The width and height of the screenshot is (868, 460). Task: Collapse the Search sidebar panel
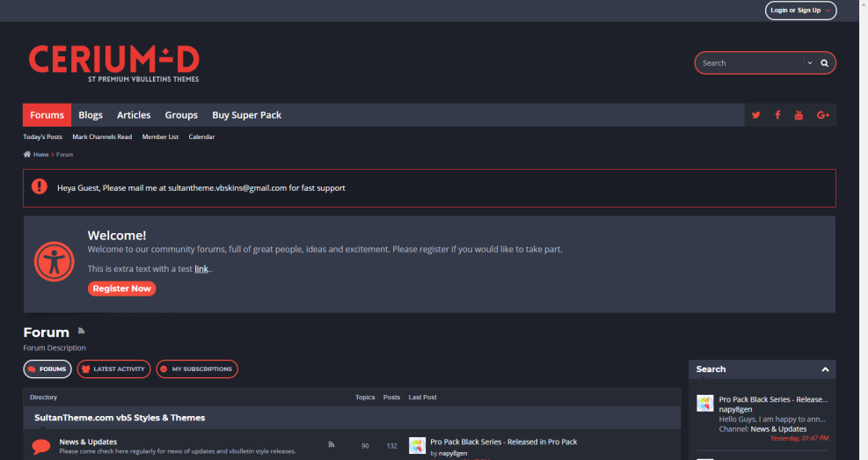(825, 369)
